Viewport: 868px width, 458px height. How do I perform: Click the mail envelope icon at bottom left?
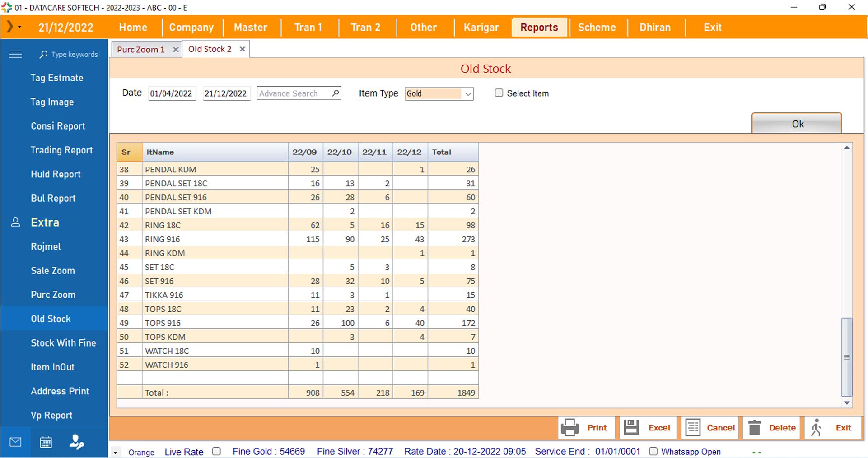click(x=15, y=442)
